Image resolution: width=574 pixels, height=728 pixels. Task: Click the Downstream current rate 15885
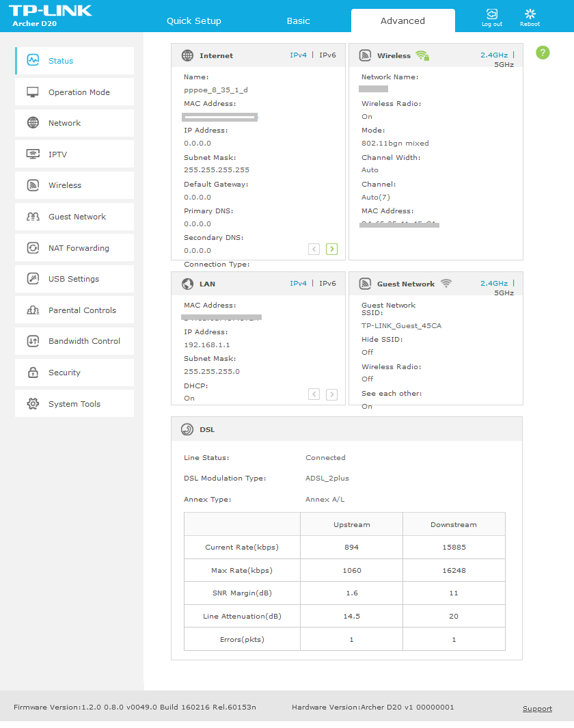(454, 547)
